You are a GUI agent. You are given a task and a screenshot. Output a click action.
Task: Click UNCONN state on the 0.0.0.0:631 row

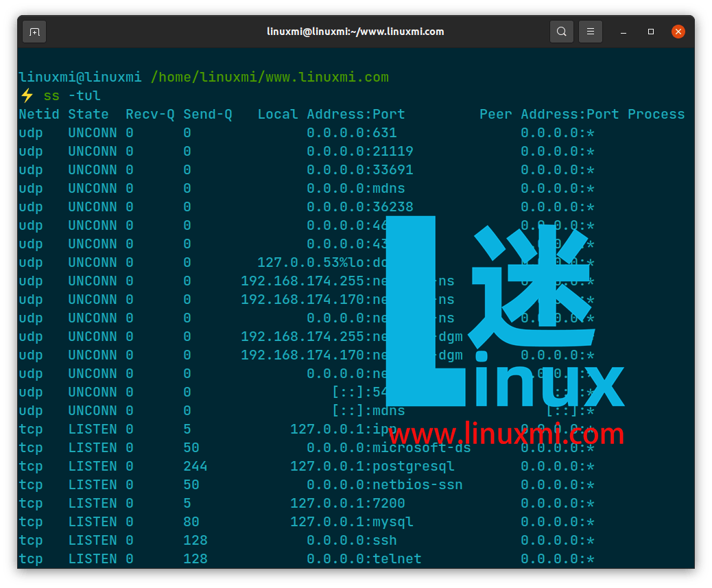(93, 132)
